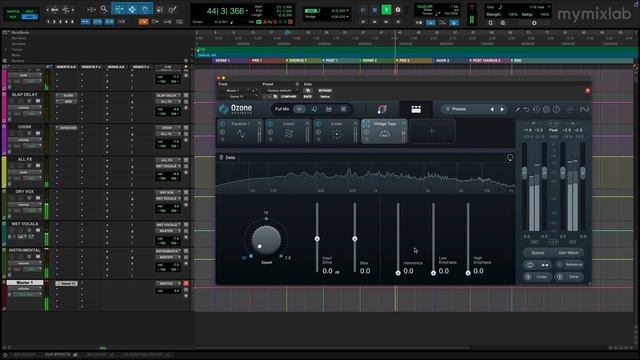Open the Ozone history clock icon
Viewport: 640px width, 360px height.
[x=536, y=109]
